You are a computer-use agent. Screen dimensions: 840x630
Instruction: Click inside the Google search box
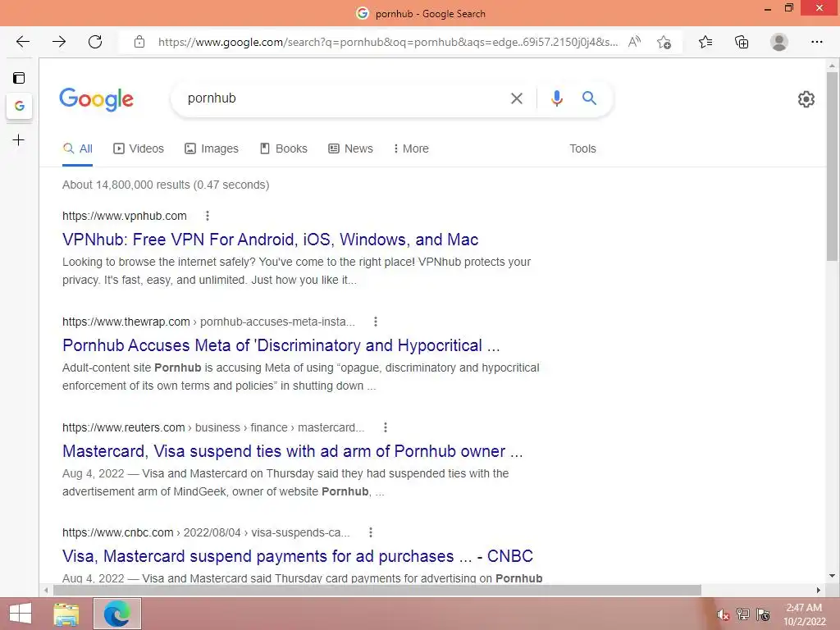343,98
